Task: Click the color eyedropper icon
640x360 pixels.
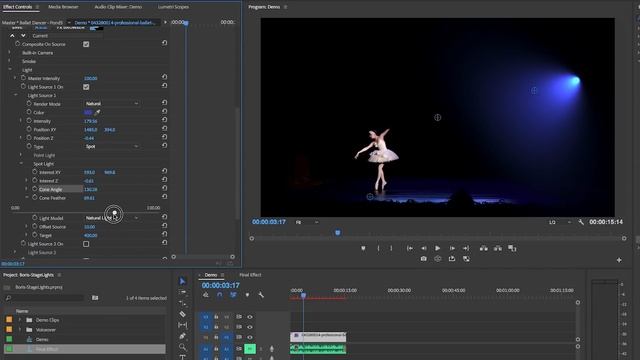Action: point(97,112)
